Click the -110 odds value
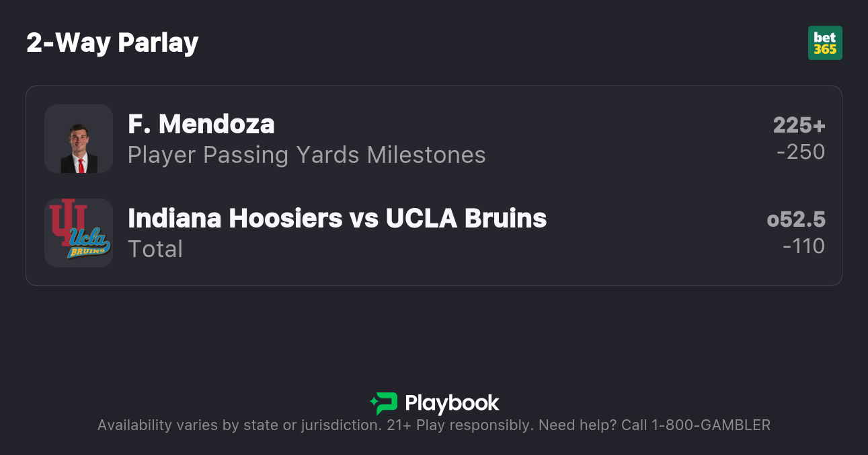The width and height of the screenshot is (868, 455). pyautogui.click(x=803, y=246)
